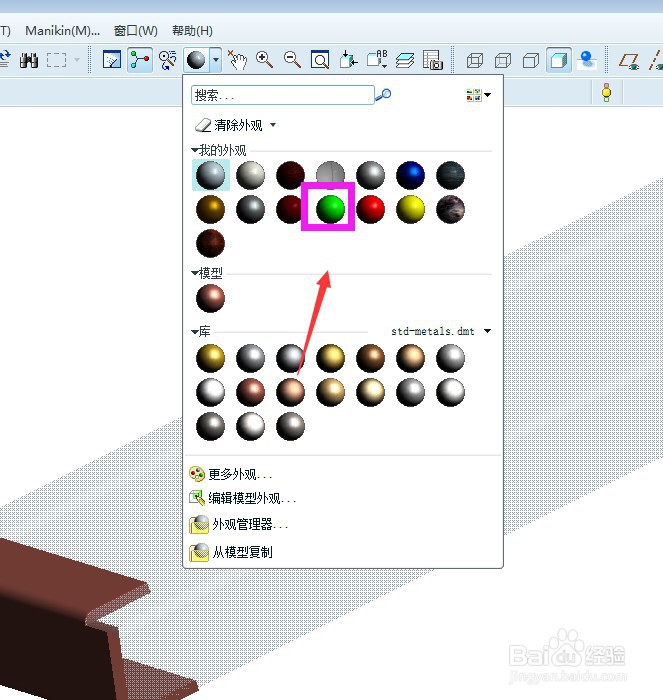Pick first gold sphere in 库
Image resolution: width=663 pixels, height=700 pixels.
click(210, 358)
